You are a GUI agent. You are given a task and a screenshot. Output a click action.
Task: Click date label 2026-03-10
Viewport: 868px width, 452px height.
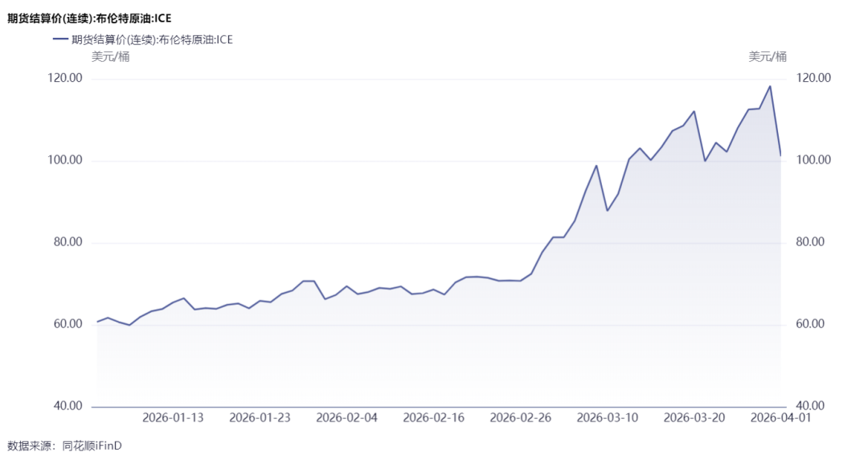(608, 418)
